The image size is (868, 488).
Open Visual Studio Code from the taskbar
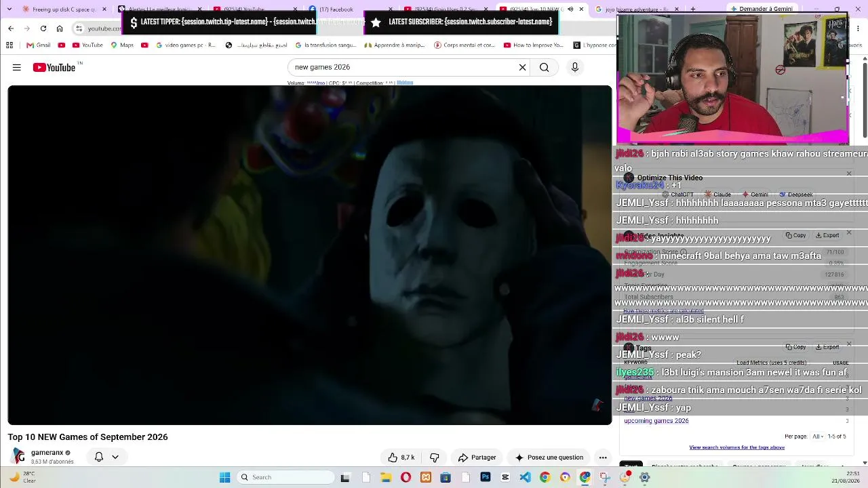tap(525, 477)
